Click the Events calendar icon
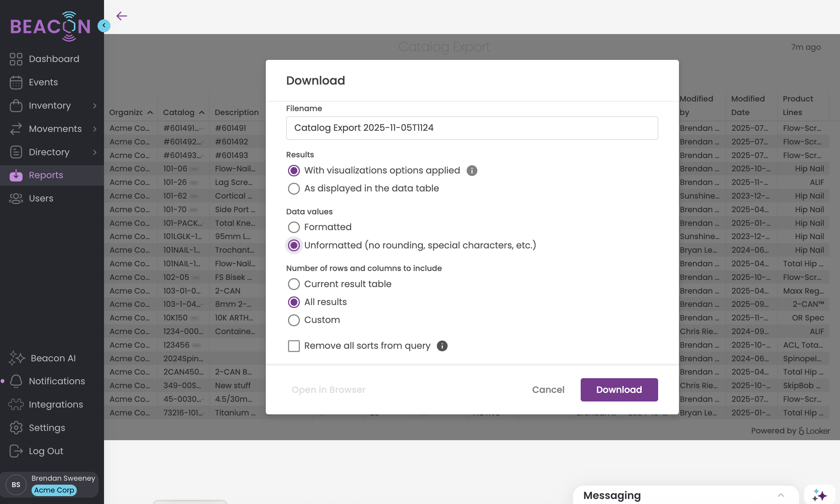840x504 pixels. tap(16, 82)
